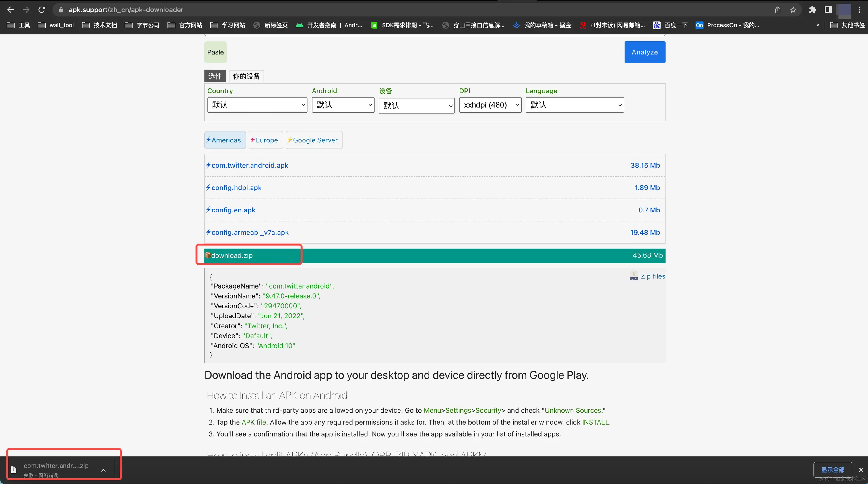Toggle the browser side panel icon

(x=828, y=10)
